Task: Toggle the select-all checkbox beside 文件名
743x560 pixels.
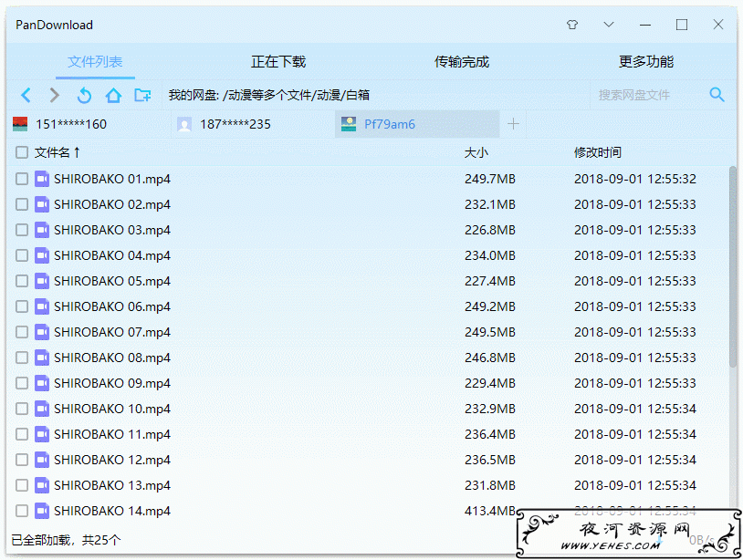Action: tap(22, 152)
